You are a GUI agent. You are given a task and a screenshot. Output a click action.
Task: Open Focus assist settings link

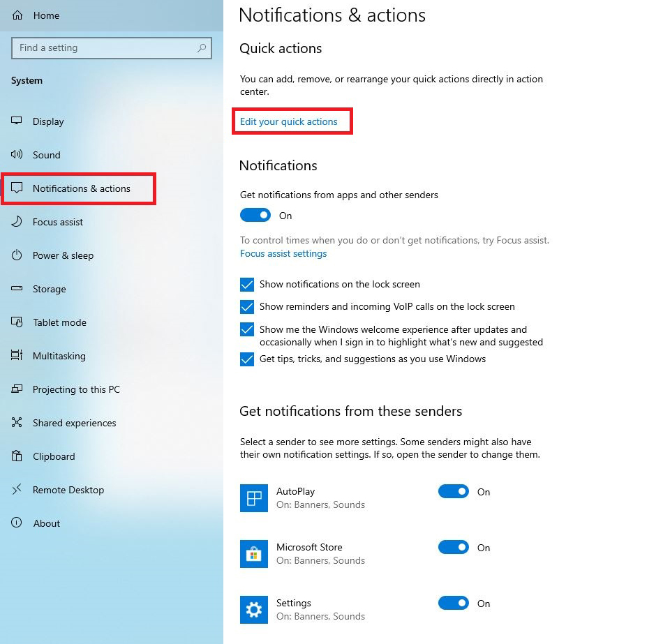pos(283,253)
